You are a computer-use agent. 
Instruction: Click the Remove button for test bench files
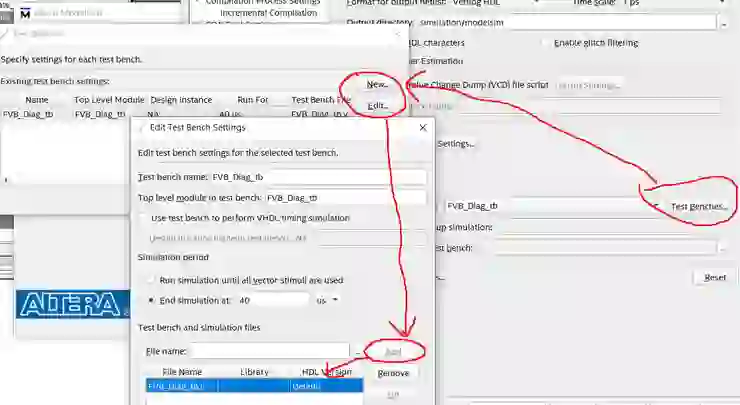393,373
